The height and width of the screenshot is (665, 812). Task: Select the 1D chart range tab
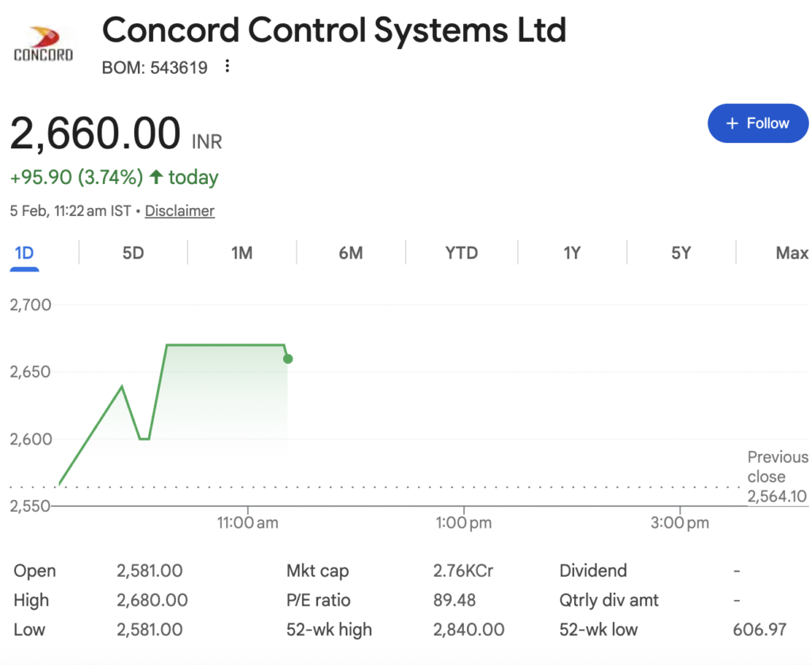(25, 253)
